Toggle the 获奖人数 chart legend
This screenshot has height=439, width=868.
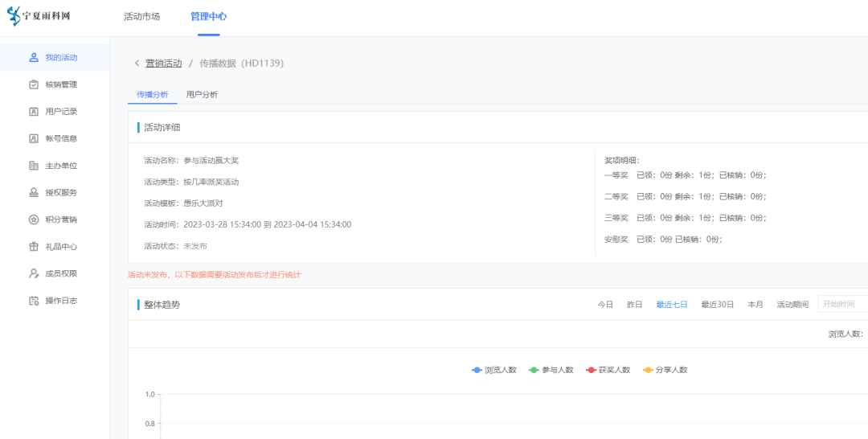608,370
